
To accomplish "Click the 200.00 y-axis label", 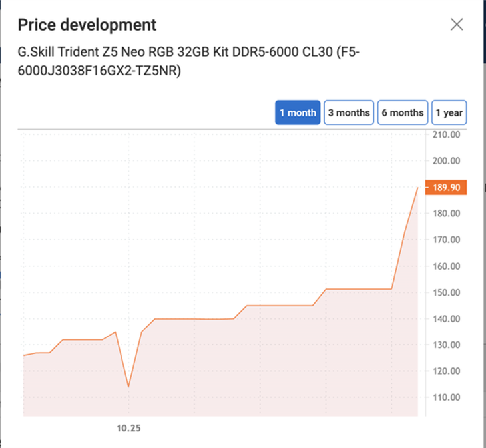I will [x=446, y=161].
